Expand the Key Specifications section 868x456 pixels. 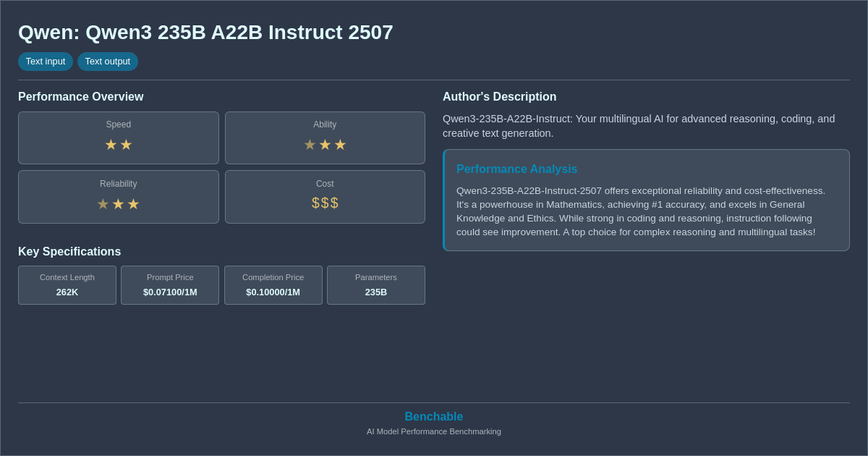tap(69, 251)
